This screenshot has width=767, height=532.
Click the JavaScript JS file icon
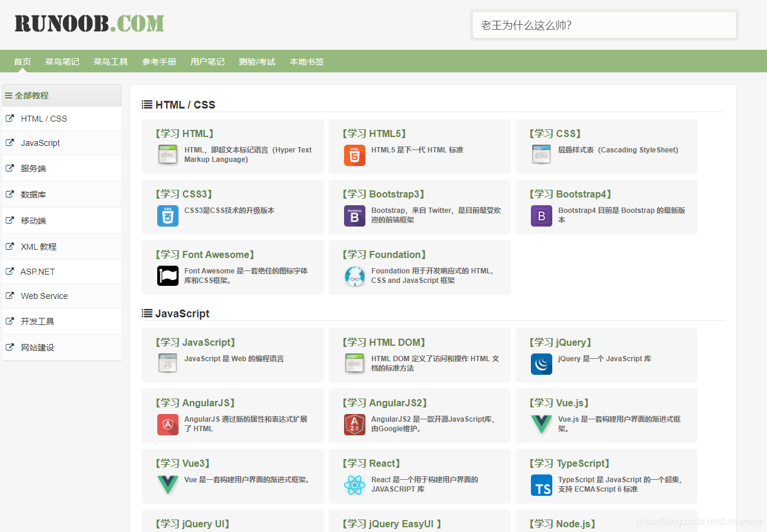point(168,364)
